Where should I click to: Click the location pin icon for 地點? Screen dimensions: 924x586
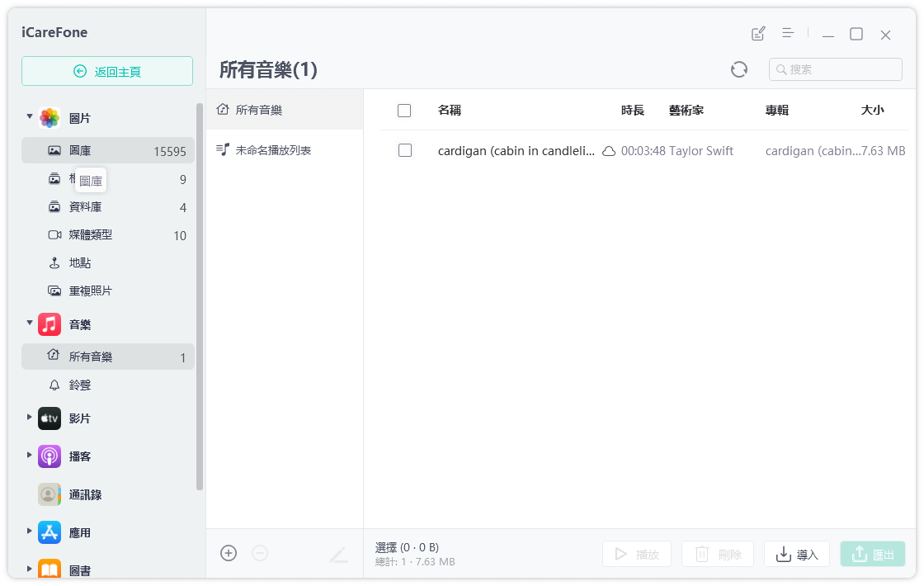[54, 263]
